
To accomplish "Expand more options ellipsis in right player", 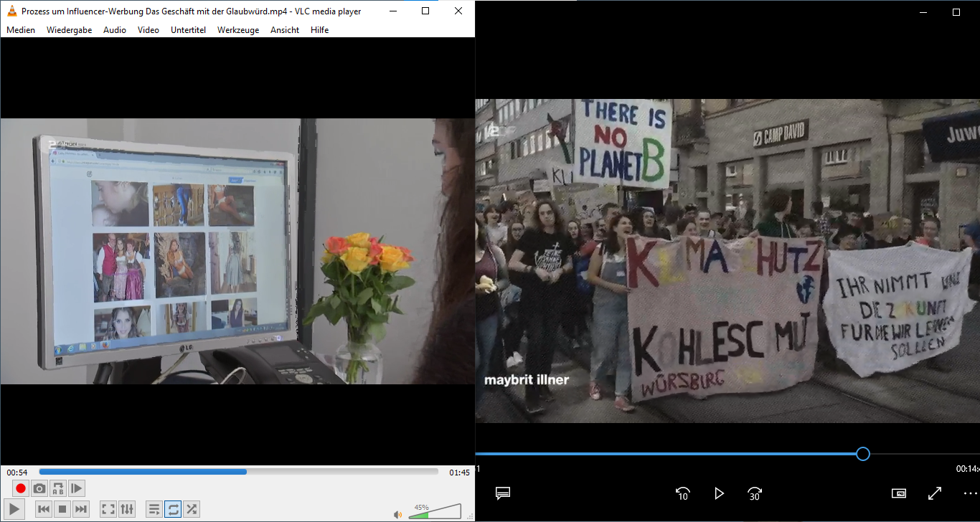I will (970, 493).
